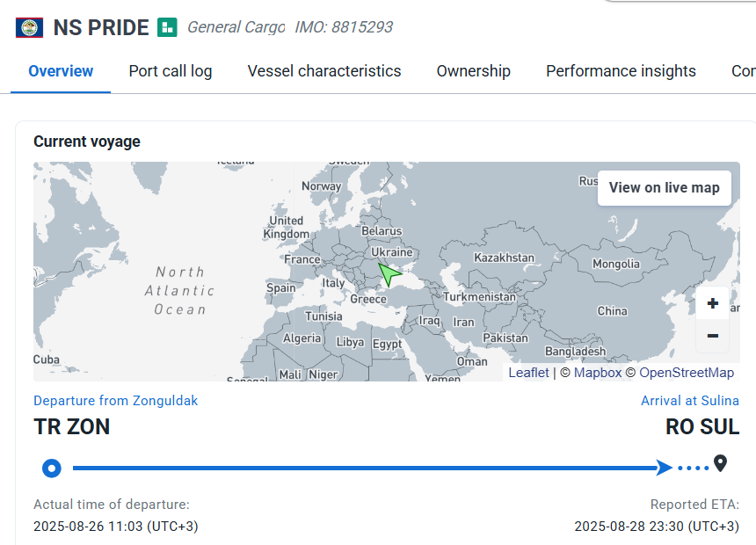Open the Port call log tab
Image resolution: width=756 pixels, height=545 pixels.
click(x=171, y=71)
